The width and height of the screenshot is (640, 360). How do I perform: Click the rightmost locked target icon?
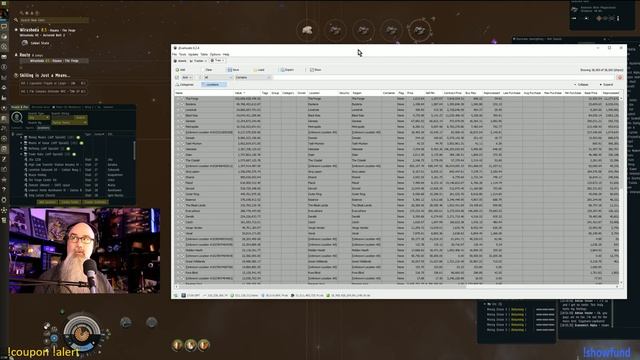(419, 30)
